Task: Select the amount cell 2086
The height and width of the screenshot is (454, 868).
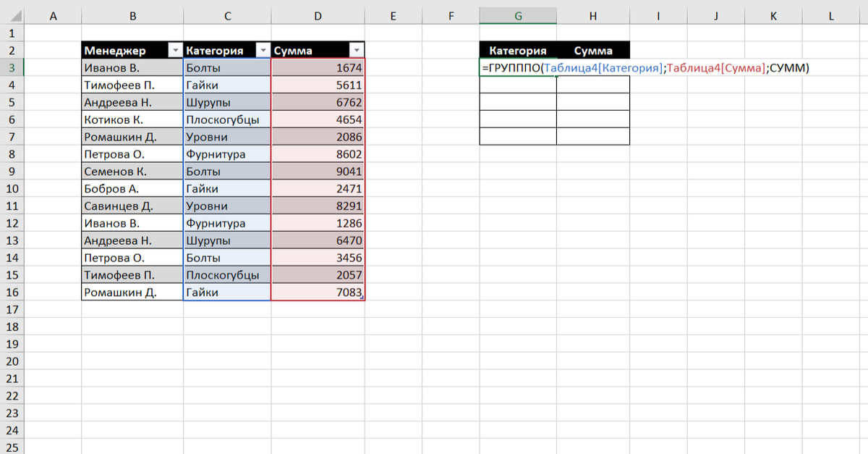Action: click(x=318, y=137)
